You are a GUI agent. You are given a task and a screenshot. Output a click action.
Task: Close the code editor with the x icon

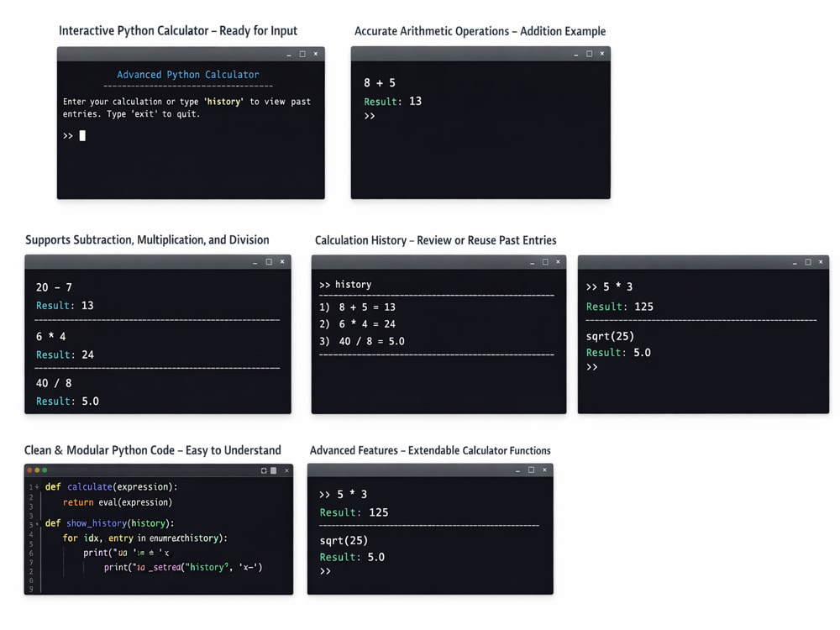(x=286, y=470)
